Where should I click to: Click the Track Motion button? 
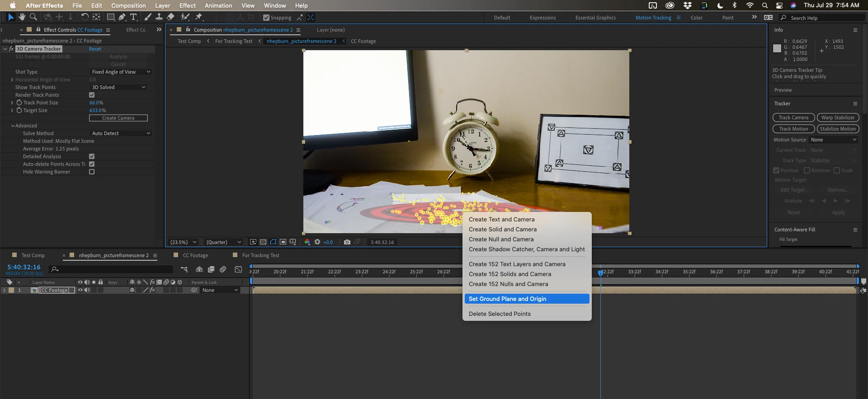[793, 129]
